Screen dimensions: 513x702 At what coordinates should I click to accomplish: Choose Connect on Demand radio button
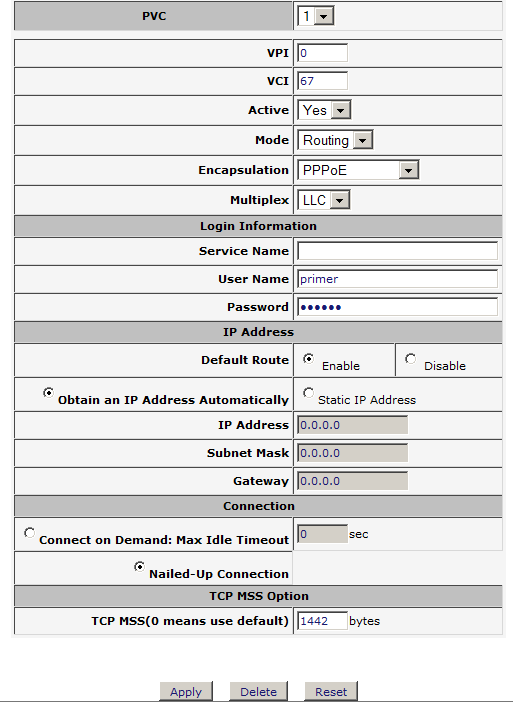(30, 533)
